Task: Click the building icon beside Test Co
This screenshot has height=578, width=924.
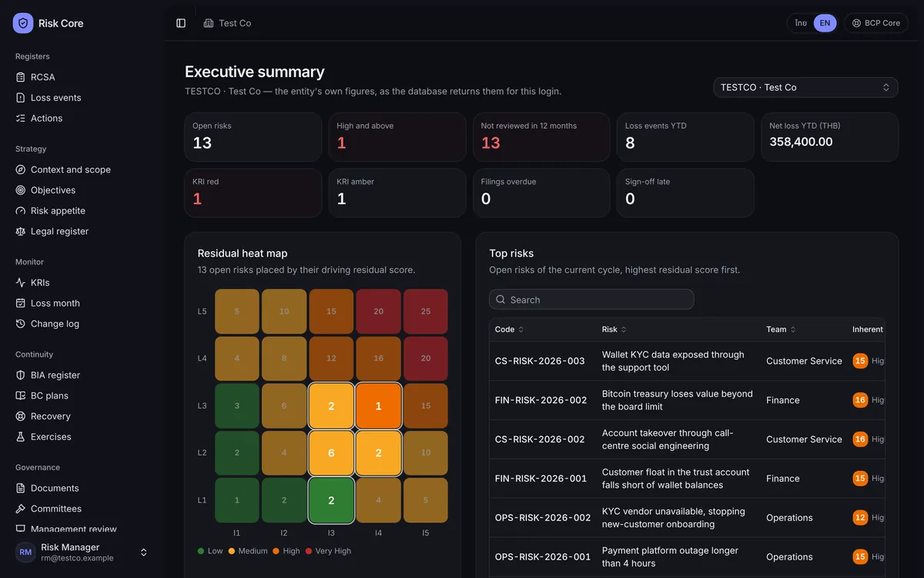Action: click(209, 23)
